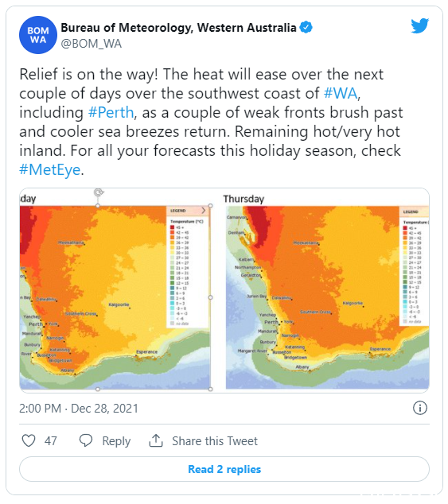This screenshot has width=448, height=504.
Task: Click the Reply text label
Action: (116, 441)
